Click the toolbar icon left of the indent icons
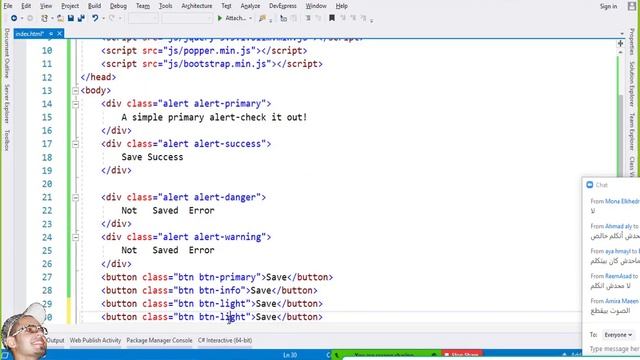The width and height of the screenshot is (640, 360). click(x=283, y=18)
